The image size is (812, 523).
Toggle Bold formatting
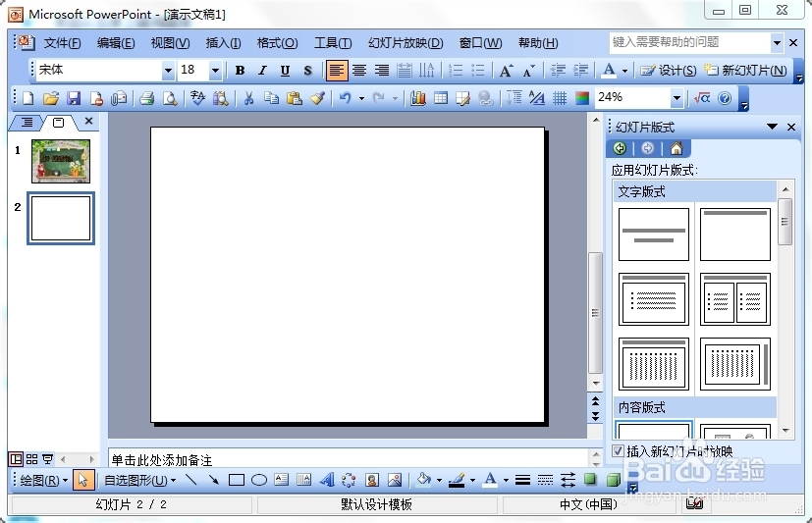(x=240, y=71)
